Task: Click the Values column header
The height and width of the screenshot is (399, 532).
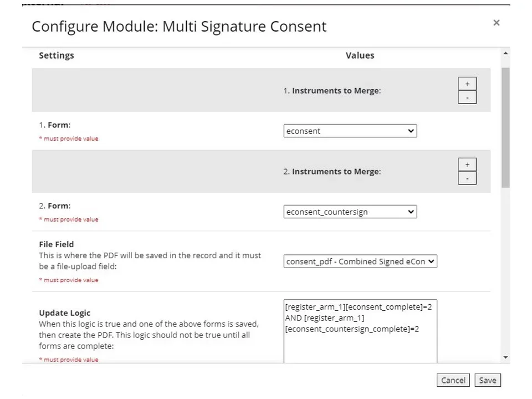Action: (360, 55)
